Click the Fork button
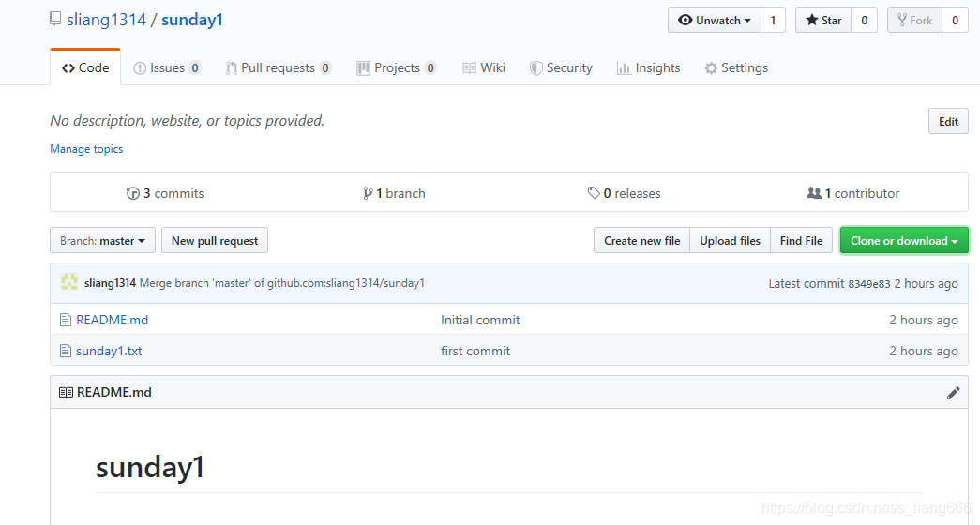This screenshot has width=980, height=525. [914, 20]
